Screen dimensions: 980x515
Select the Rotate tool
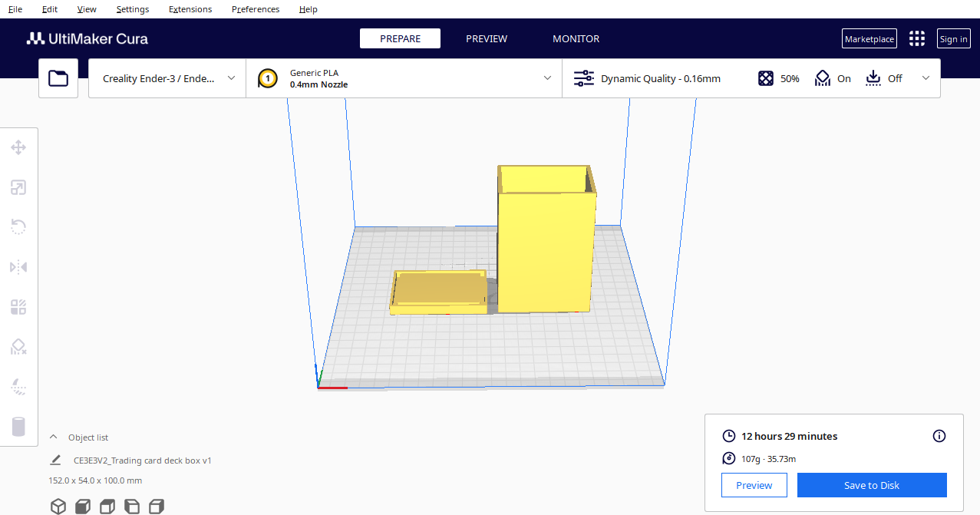click(x=18, y=227)
